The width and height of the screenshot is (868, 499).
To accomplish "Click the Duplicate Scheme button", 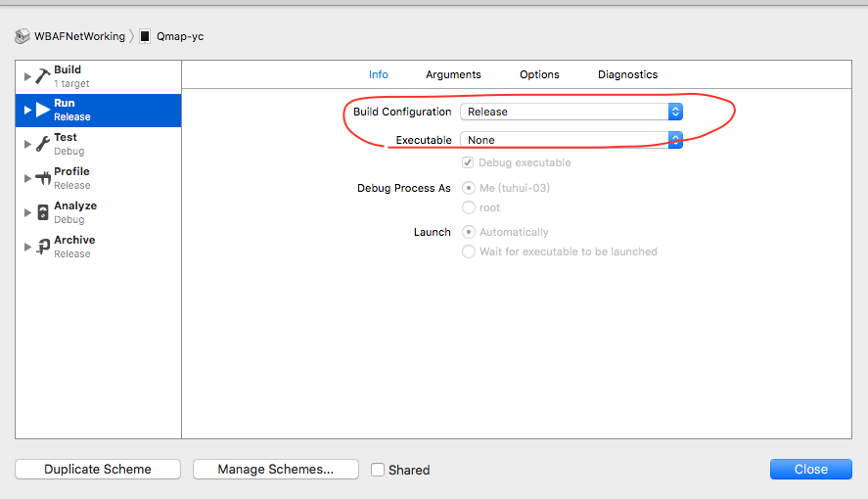I will point(98,469).
